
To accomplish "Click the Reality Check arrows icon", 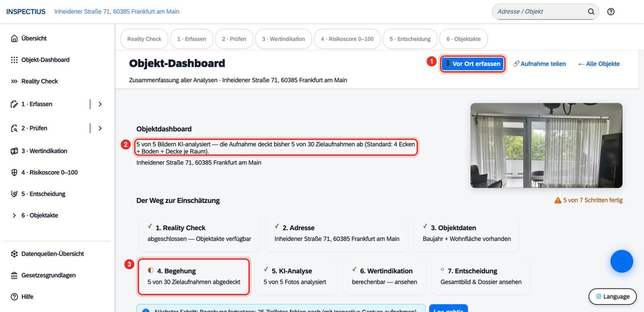I will click(14, 81).
